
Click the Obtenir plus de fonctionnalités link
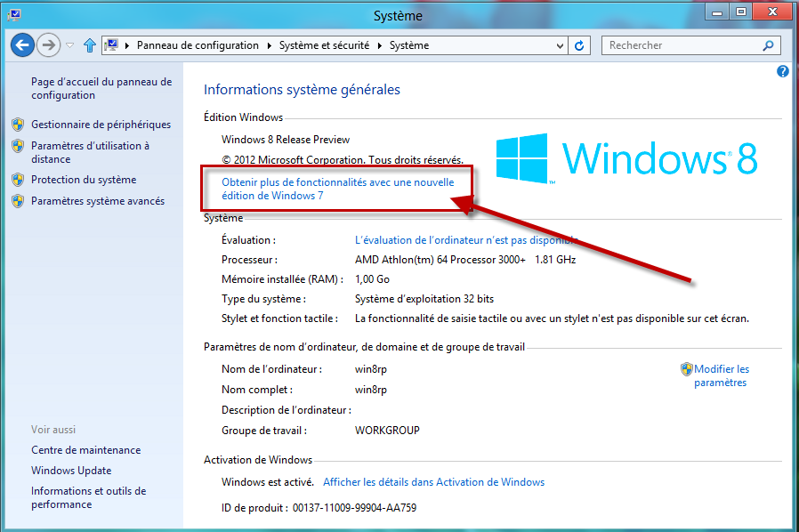click(337, 189)
